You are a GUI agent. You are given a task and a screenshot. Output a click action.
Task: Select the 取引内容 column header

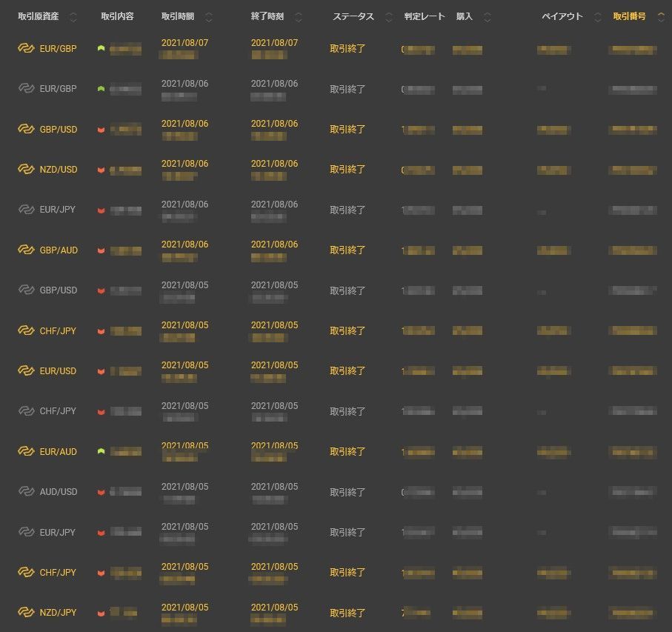(117, 16)
